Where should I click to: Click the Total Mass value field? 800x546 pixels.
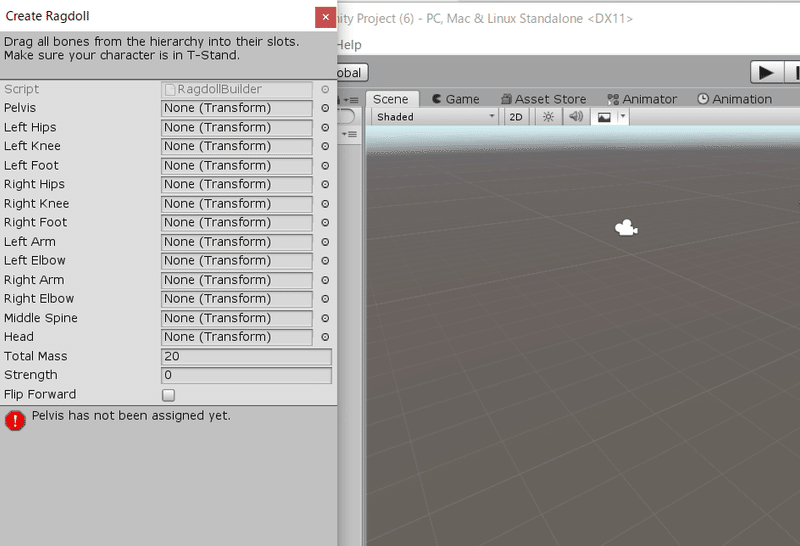(x=246, y=356)
